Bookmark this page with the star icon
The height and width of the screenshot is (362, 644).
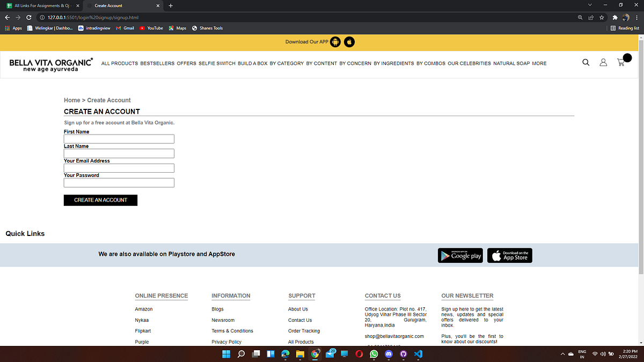602,17
